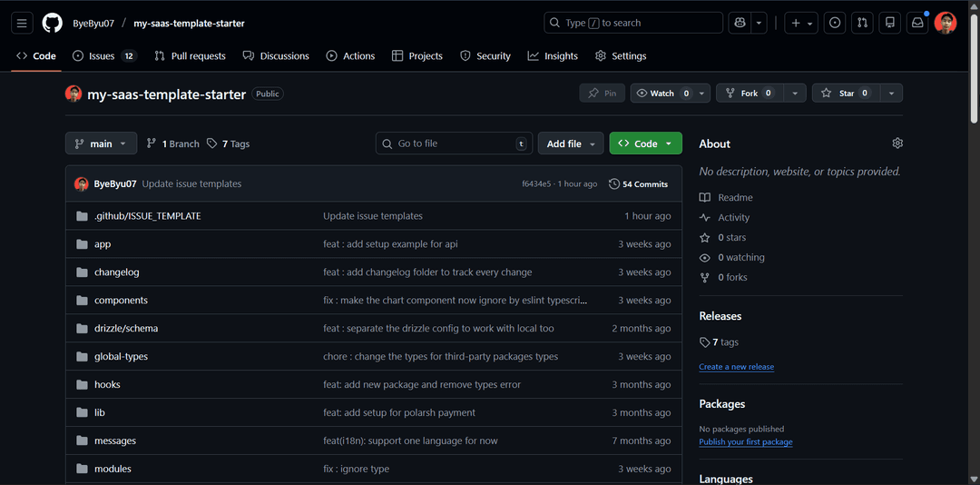
Task: Expand the main branch selector dropdown
Action: pos(101,144)
